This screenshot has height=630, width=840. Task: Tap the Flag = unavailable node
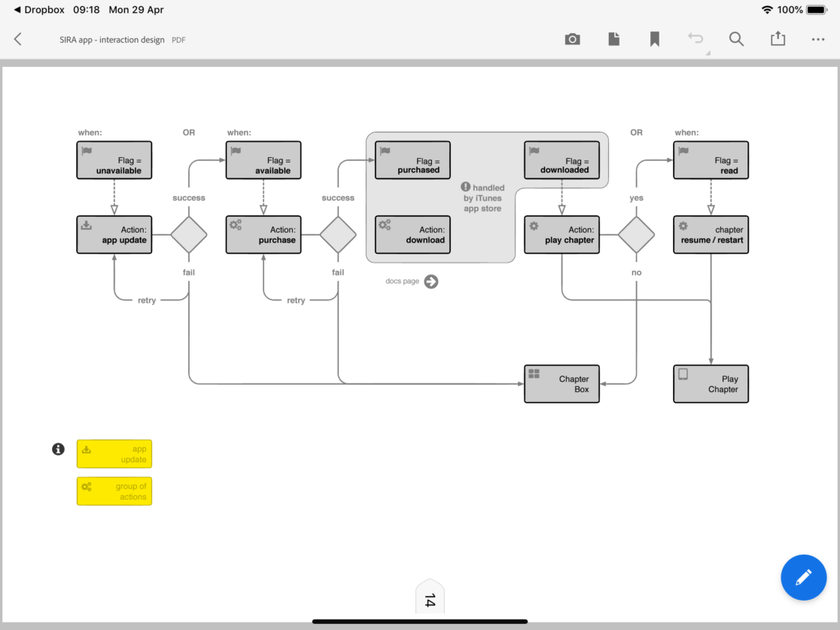pos(114,160)
